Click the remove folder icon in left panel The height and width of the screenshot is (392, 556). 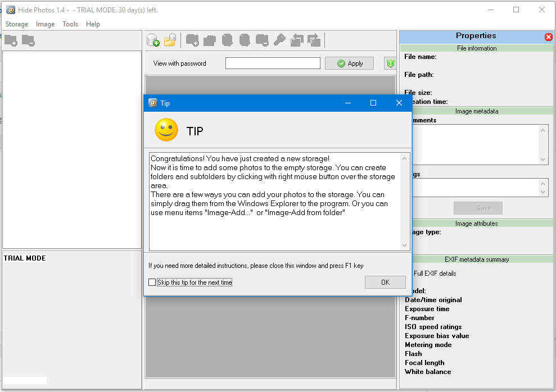[28, 40]
